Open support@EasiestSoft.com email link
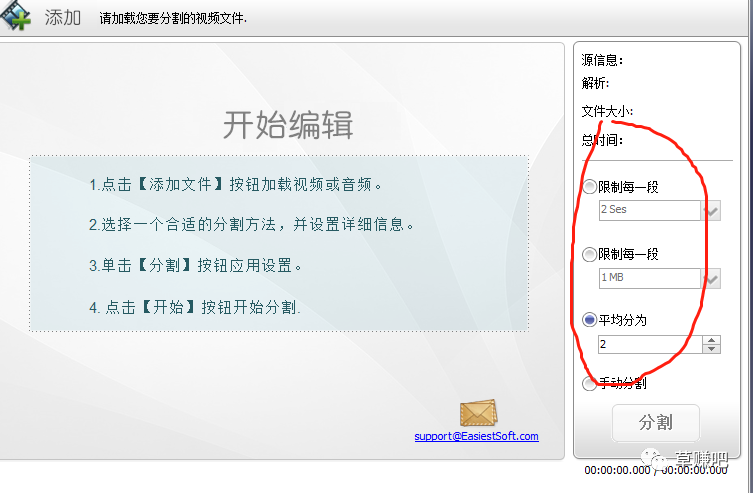The height and width of the screenshot is (493, 753). click(476, 436)
